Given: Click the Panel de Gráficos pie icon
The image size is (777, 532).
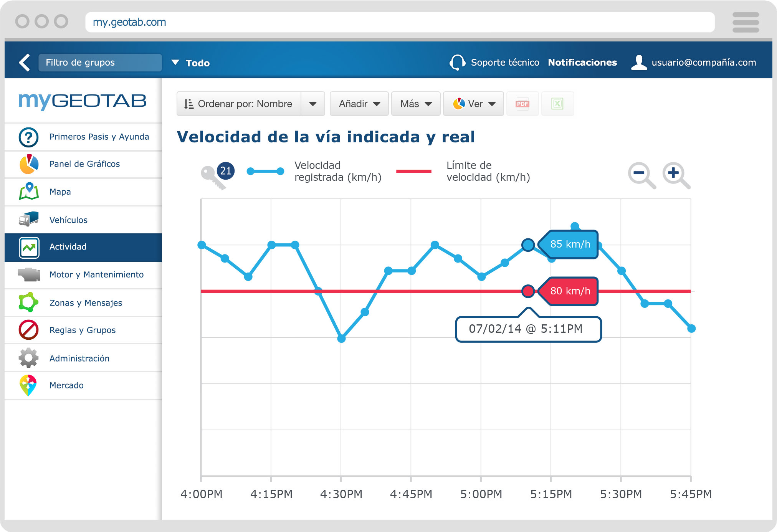Looking at the screenshot, I should coord(29,164).
